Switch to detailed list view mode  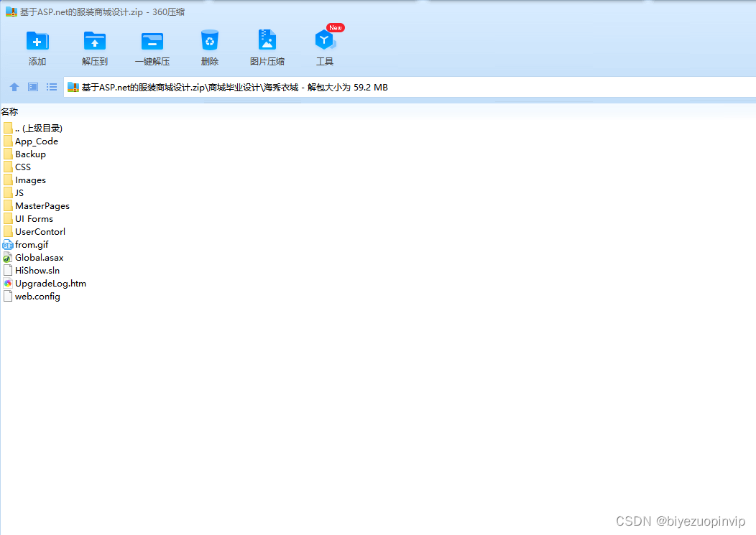pos(51,87)
